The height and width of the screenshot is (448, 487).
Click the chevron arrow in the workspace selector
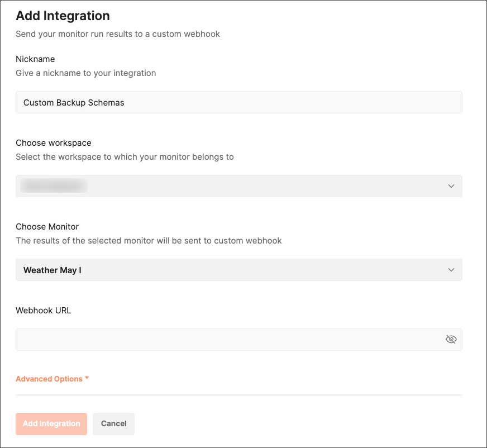pyautogui.click(x=451, y=186)
